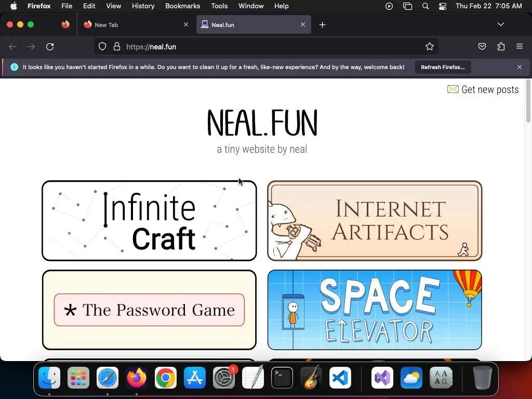Open the Tools menu

[x=219, y=6]
